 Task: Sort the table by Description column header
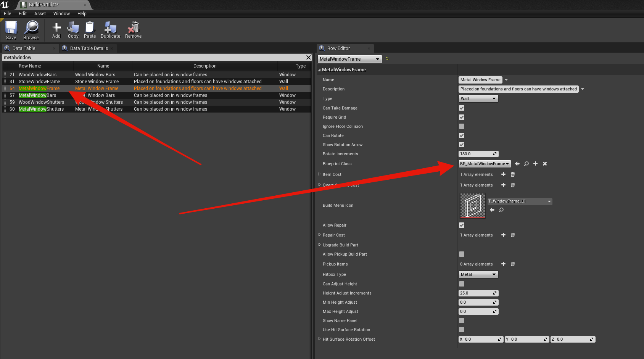tap(205, 66)
